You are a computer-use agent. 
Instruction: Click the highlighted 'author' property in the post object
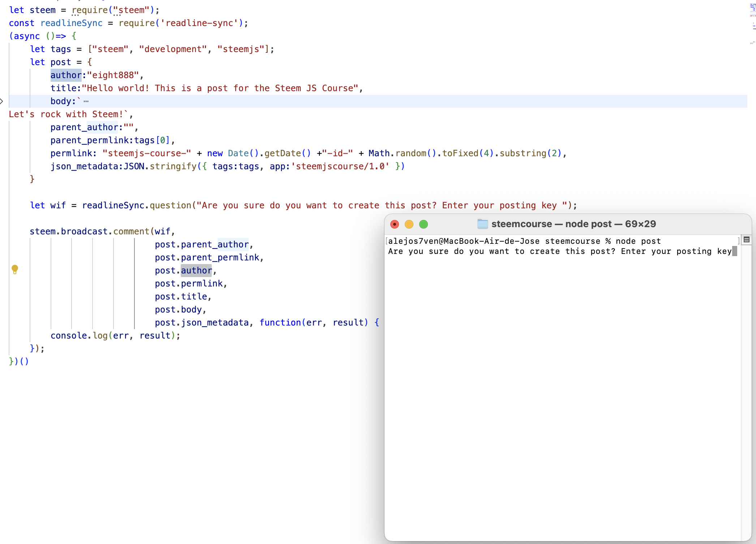tap(66, 75)
